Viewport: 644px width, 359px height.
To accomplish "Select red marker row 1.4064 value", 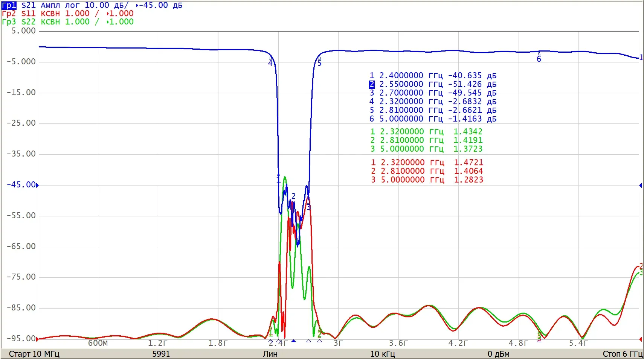I will (x=469, y=171).
